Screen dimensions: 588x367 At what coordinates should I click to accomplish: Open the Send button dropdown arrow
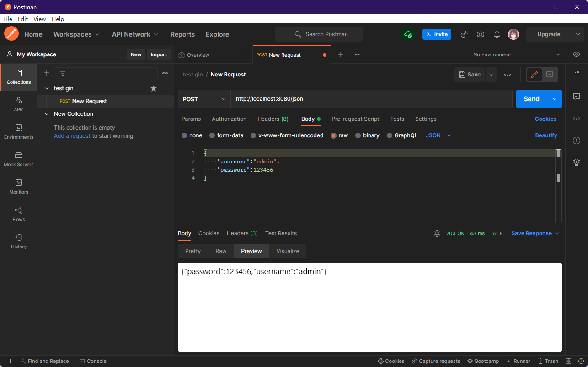555,99
